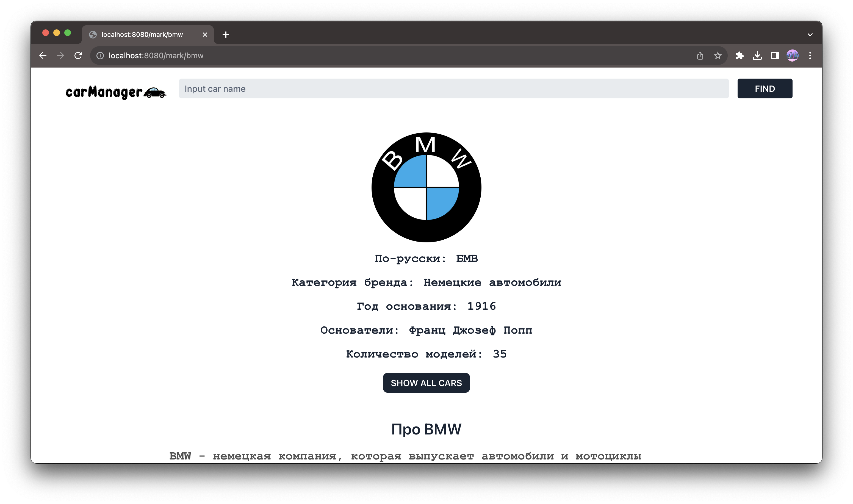Open the chevron dropdown near window top-right

point(810,34)
